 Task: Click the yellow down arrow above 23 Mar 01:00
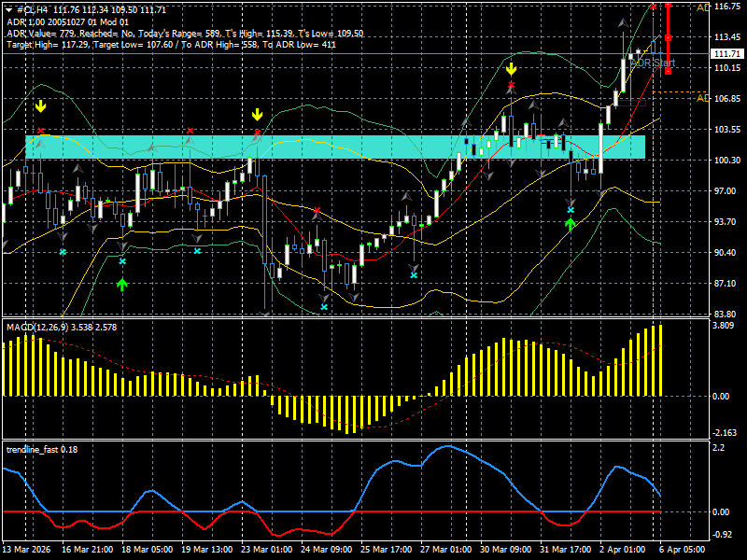point(258,115)
